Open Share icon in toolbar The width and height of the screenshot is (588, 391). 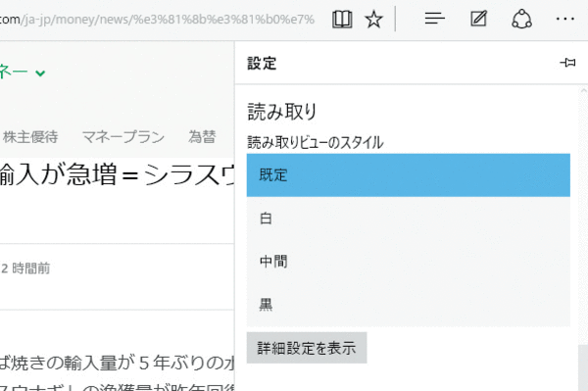(x=521, y=20)
